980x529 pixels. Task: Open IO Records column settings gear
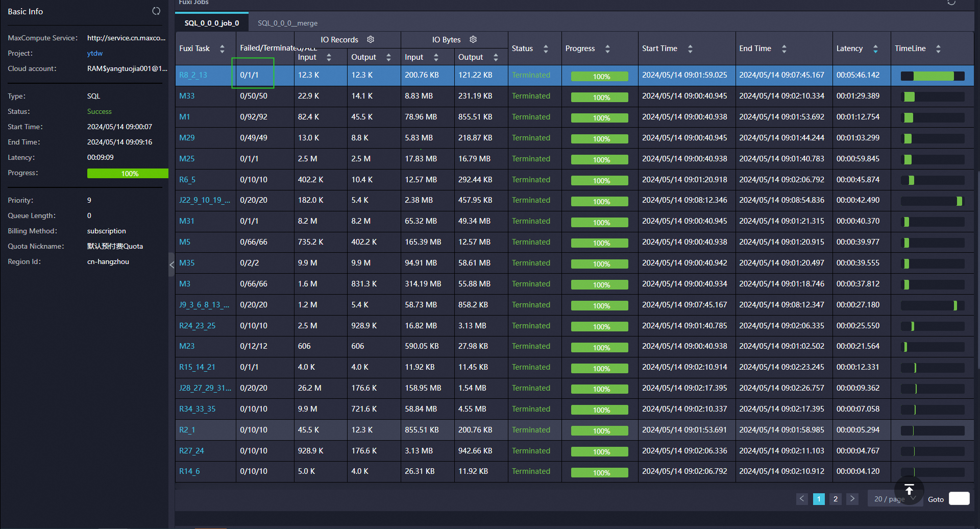tap(371, 39)
